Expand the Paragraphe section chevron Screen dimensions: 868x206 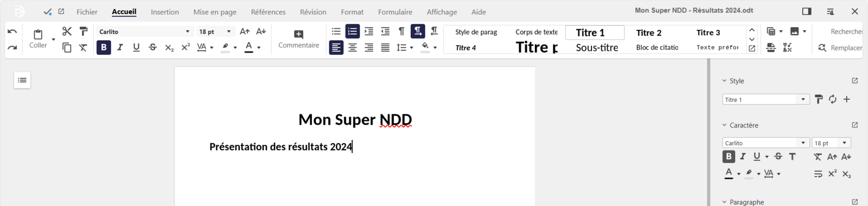coord(724,202)
